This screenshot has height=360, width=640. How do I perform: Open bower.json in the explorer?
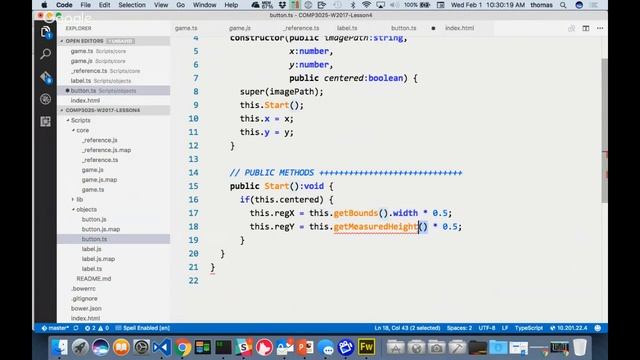click(x=86, y=309)
